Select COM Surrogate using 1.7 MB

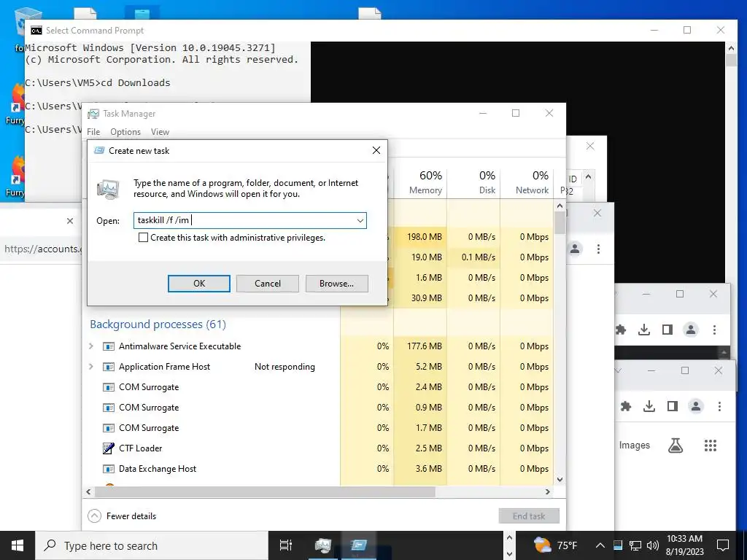pos(149,428)
